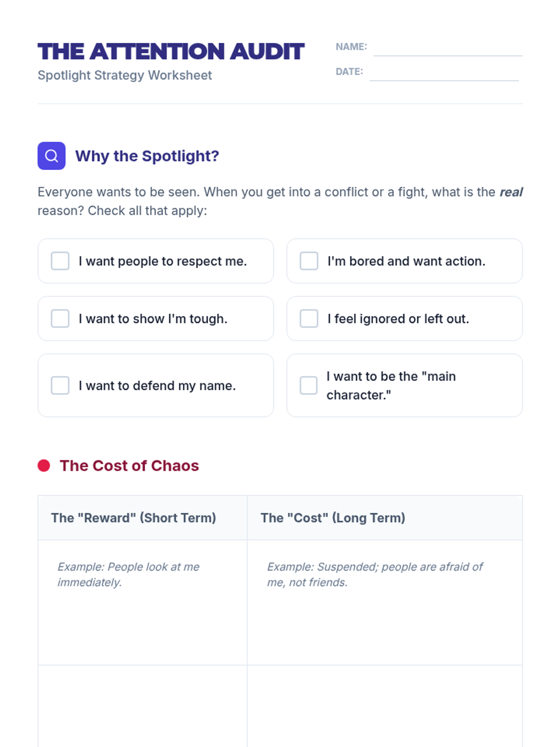
Task: Mark "I want to defend my name" checkbox
Action: pyautogui.click(x=60, y=386)
